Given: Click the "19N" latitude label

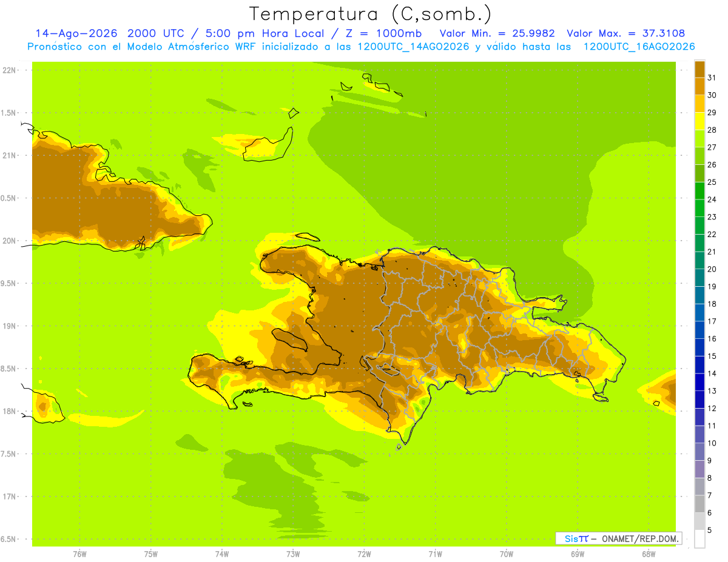Looking at the screenshot, I should coord(10,326).
